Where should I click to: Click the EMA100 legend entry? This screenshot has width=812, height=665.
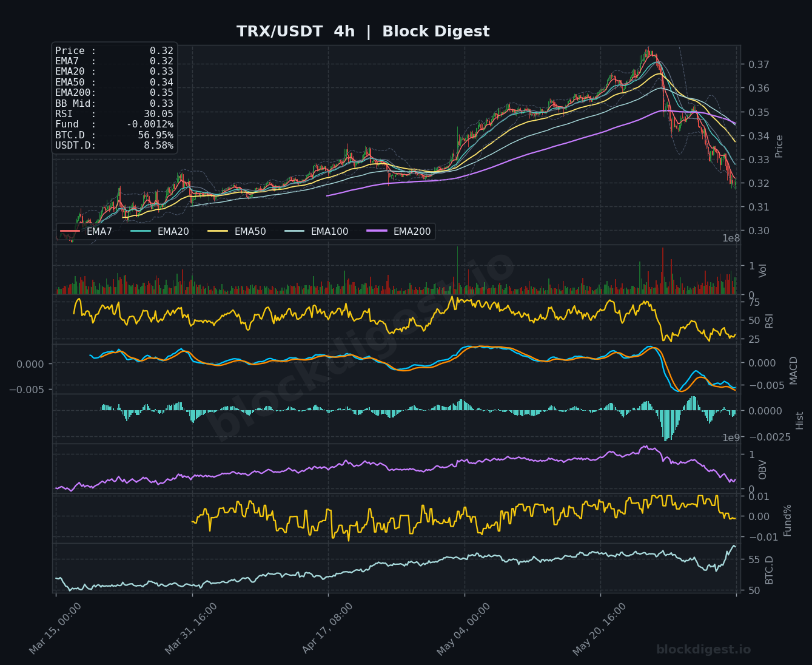[x=315, y=231]
